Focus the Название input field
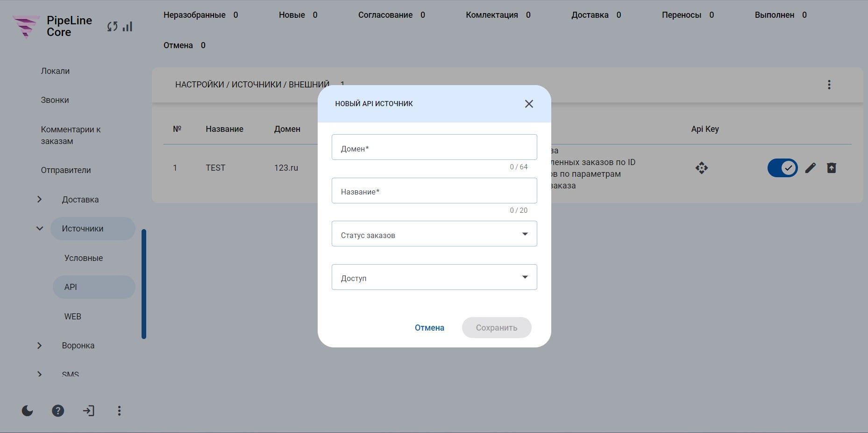Viewport: 868px width, 433px height. point(434,190)
